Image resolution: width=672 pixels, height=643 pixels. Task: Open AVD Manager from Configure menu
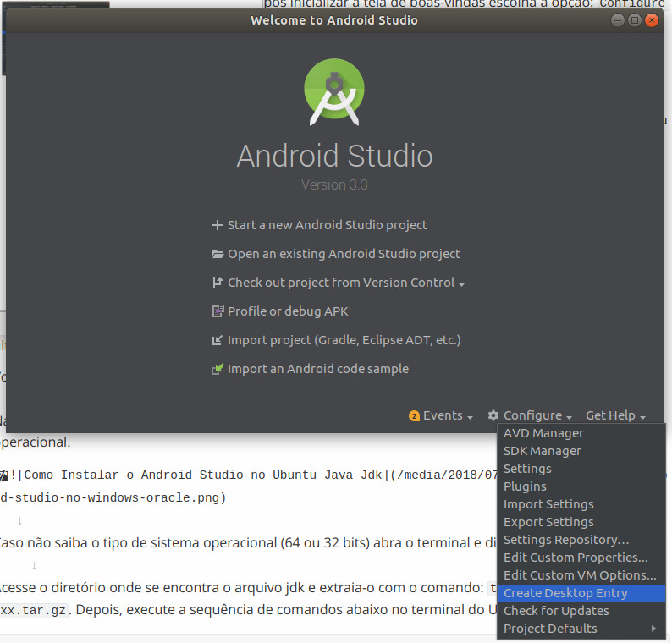point(581,433)
